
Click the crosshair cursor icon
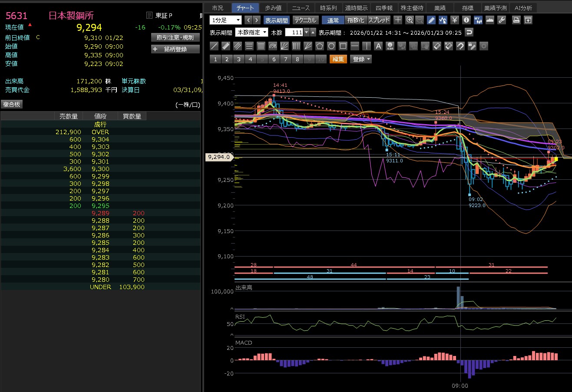tap(398, 20)
